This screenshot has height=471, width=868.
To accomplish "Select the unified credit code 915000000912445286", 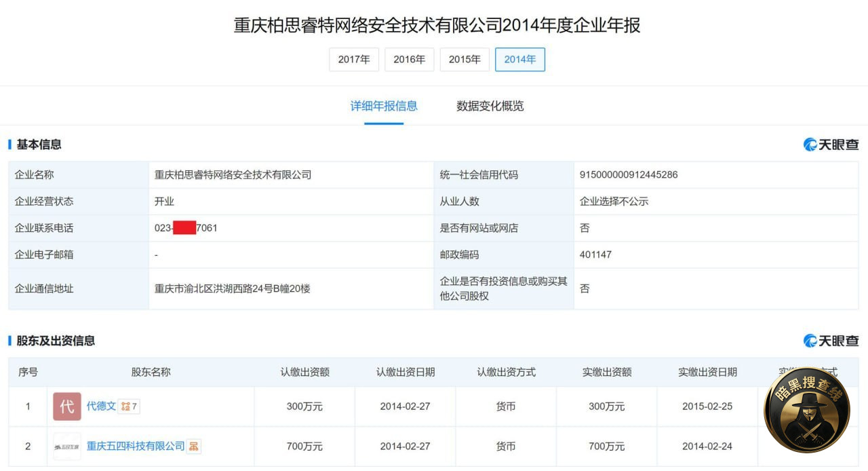I will pyautogui.click(x=629, y=174).
